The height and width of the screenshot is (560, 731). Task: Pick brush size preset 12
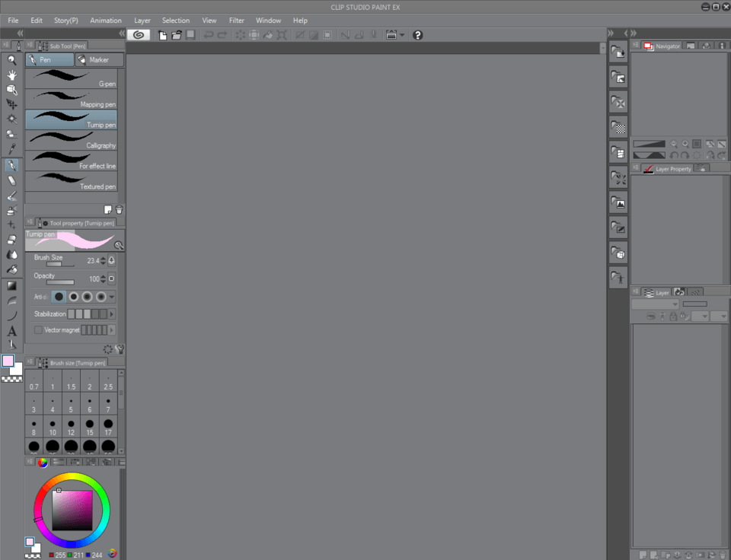tap(71, 427)
